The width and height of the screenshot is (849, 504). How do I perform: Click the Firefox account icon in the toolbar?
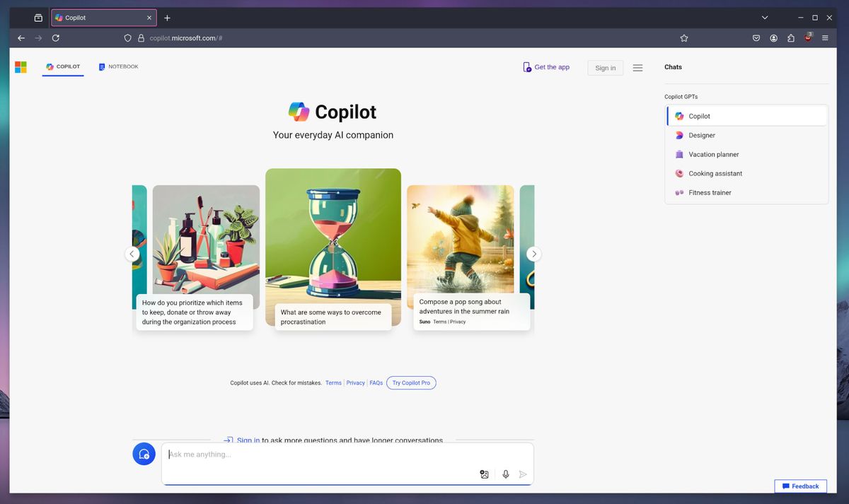tap(773, 37)
